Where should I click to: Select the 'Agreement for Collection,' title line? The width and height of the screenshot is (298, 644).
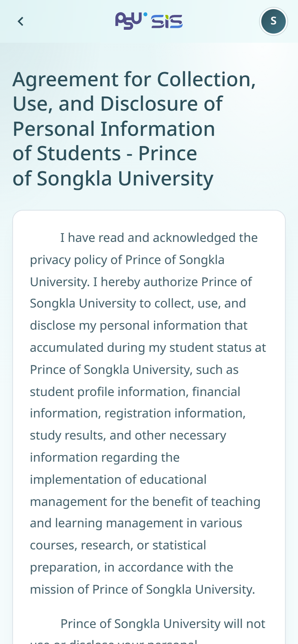[134, 79]
